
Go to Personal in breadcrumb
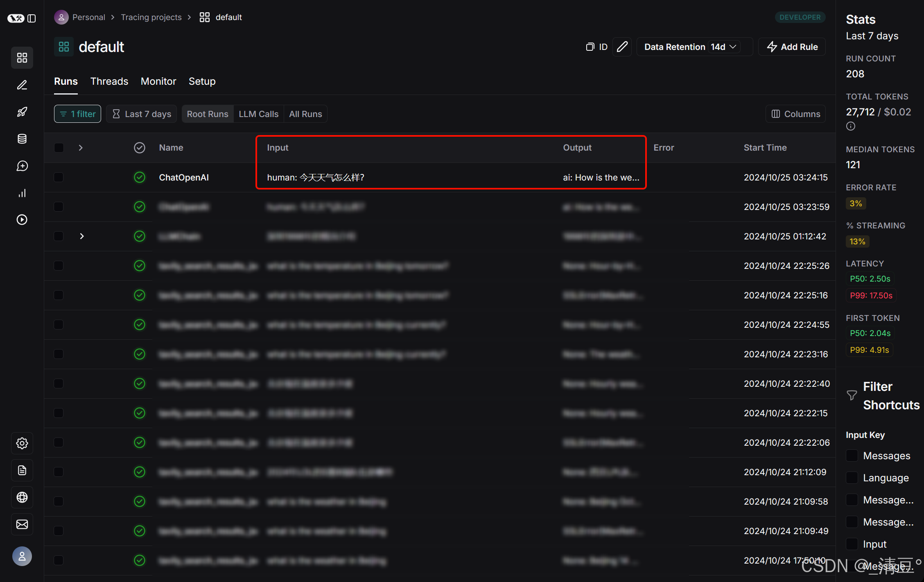(89, 17)
